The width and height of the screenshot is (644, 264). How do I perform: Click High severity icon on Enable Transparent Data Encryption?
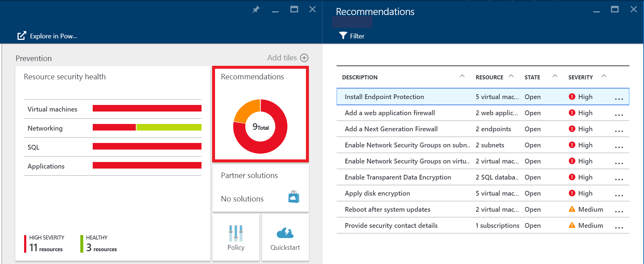[x=572, y=177]
